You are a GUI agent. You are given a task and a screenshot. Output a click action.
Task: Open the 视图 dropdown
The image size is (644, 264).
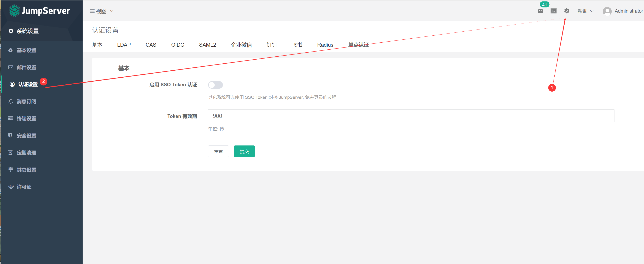(x=101, y=11)
